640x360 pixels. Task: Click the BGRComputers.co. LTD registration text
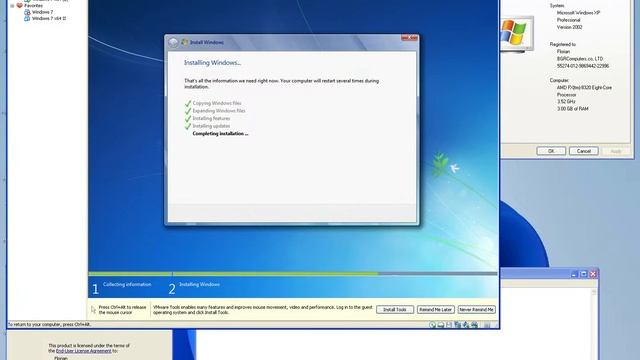580,58
